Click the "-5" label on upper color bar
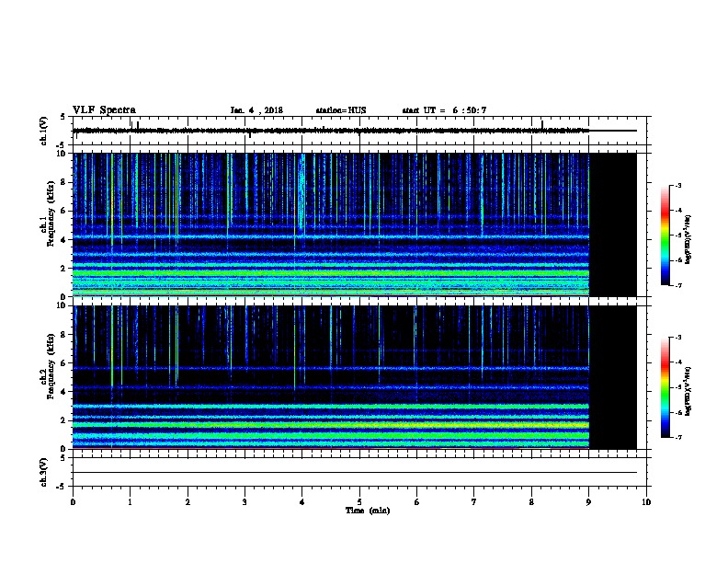728x563 pixels. point(677,236)
